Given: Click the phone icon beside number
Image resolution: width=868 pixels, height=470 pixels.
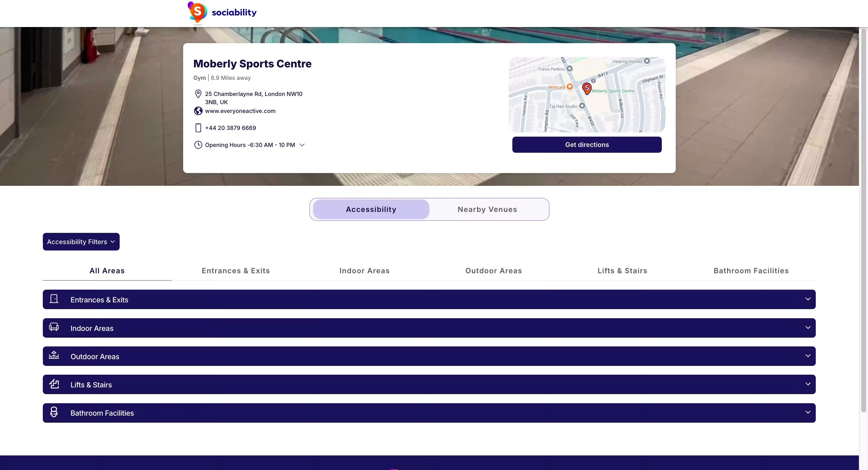Looking at the screenshot, I should pos(198,128).
